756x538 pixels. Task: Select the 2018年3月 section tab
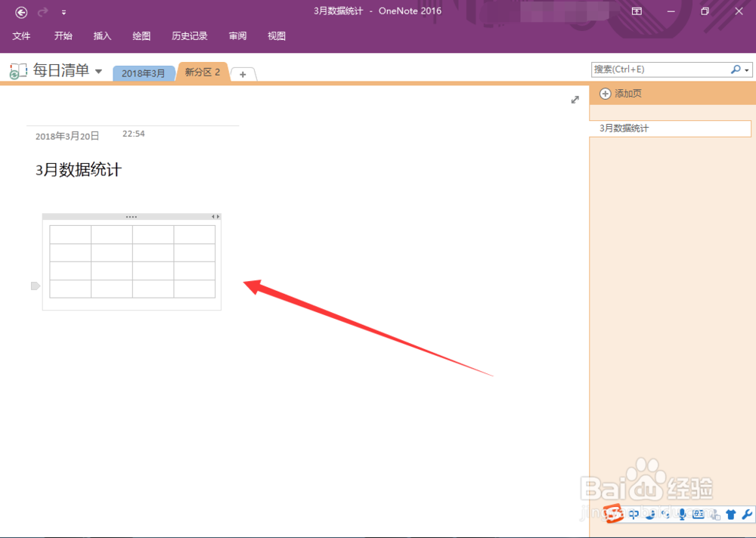tap(144, 73)
